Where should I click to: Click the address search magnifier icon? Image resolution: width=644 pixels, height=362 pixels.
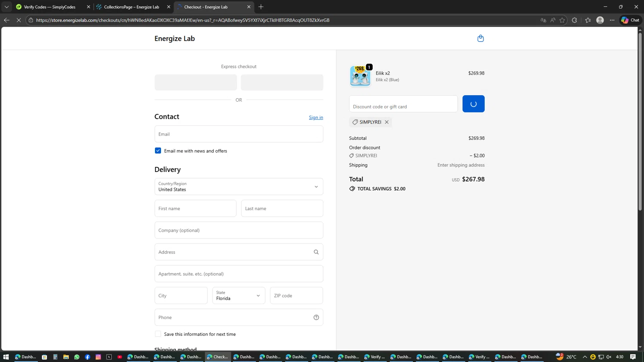[x=316, y=252]
